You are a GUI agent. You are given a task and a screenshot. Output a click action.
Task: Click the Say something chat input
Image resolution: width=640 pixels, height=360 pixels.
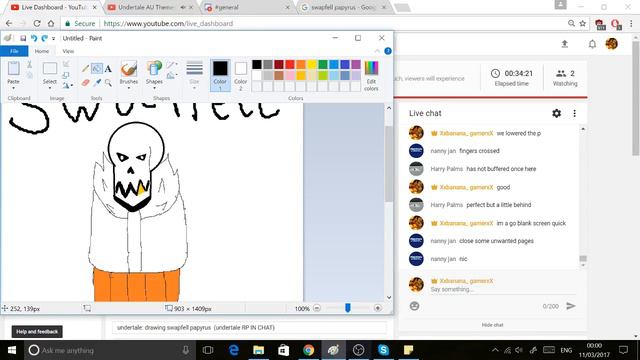pos(503,289)
